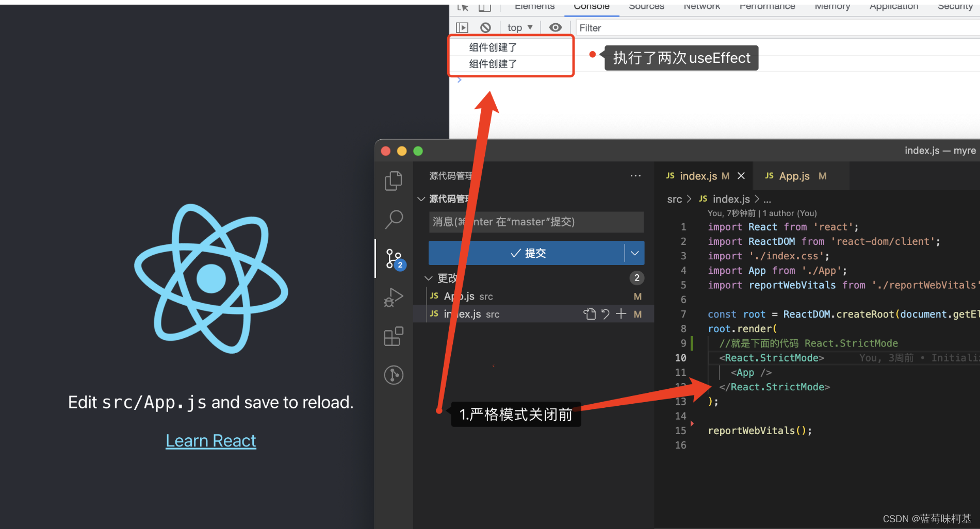Click the commit message input field
Screen dimensions: 980x529
click(536, 222)
